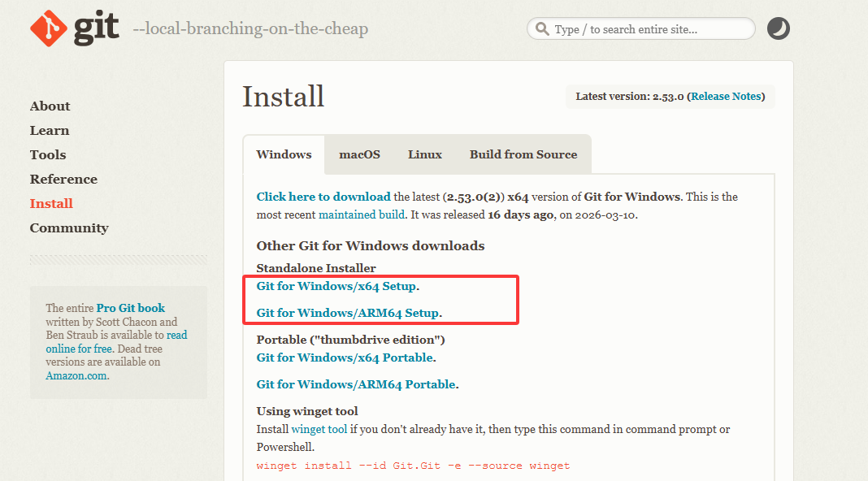Switch to the Linux tab
The image size is (868, 481).
point(424,154)
